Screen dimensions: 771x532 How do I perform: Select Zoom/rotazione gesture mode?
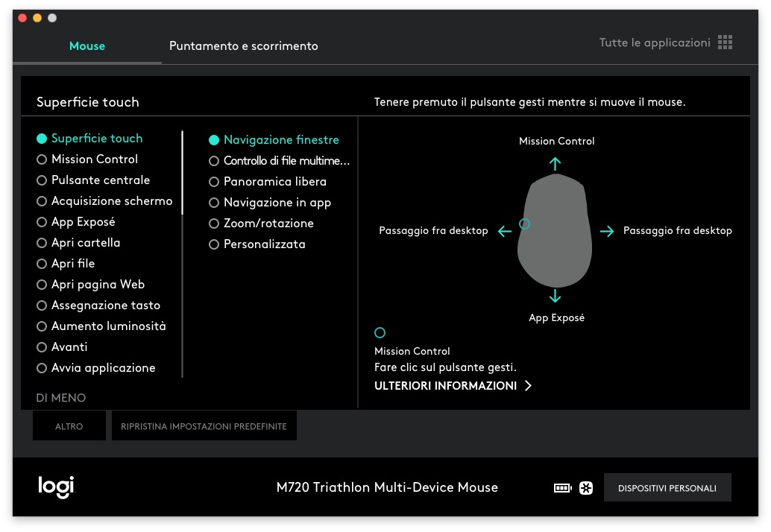[x=261, y=224]
